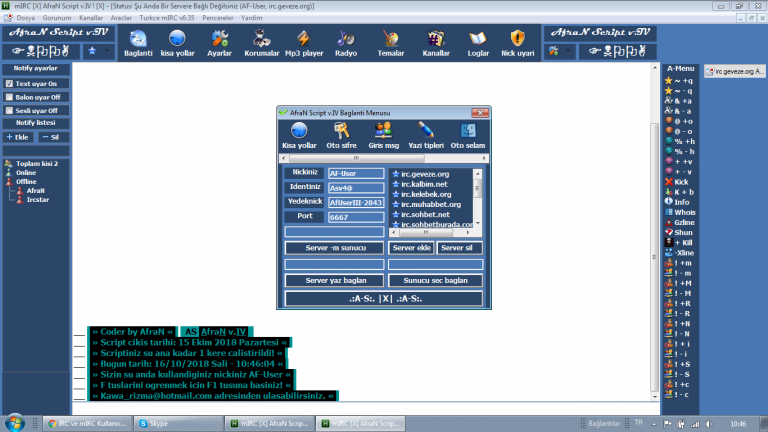This screenshot has width=768, height=432.
Task: Expand the blue star dropdown arrow
Action: (107, 49)
